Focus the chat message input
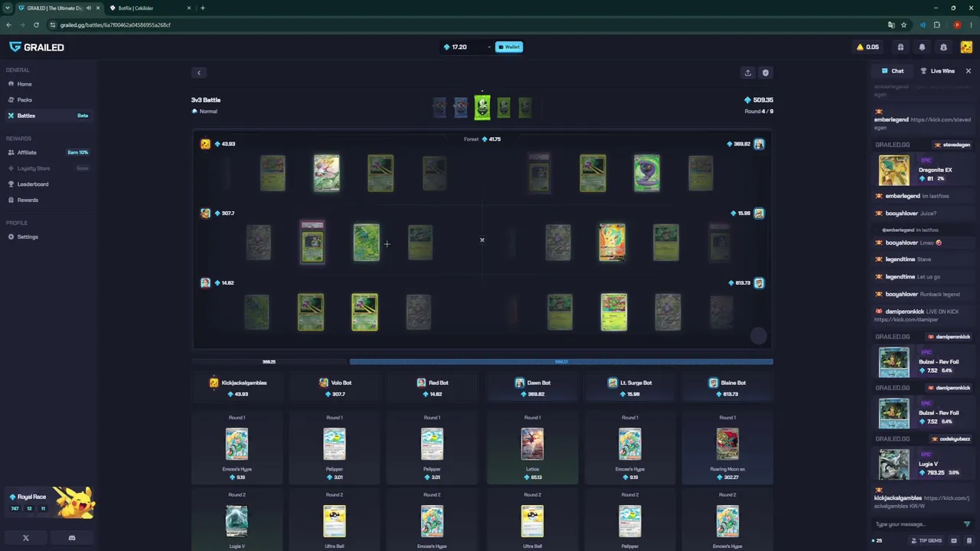The image size is (980, 551). click(x=916, y=524)
